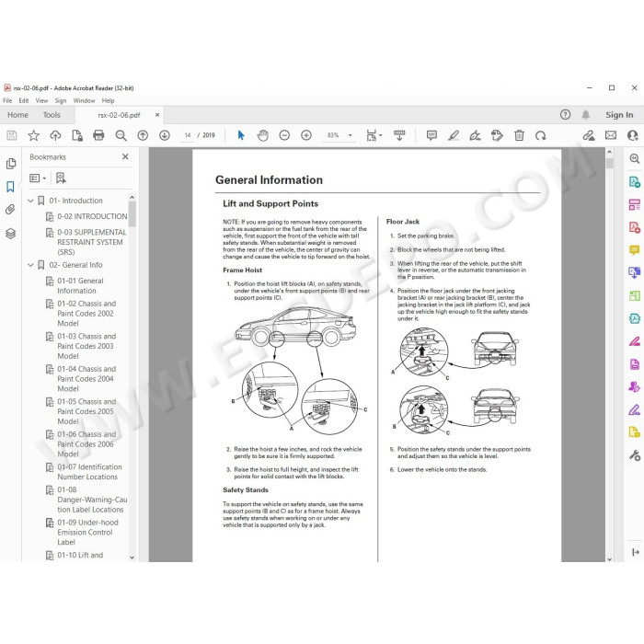
Task: Close the Bookmarks panel
Action: pyautogui.click(x=125, y=156)
